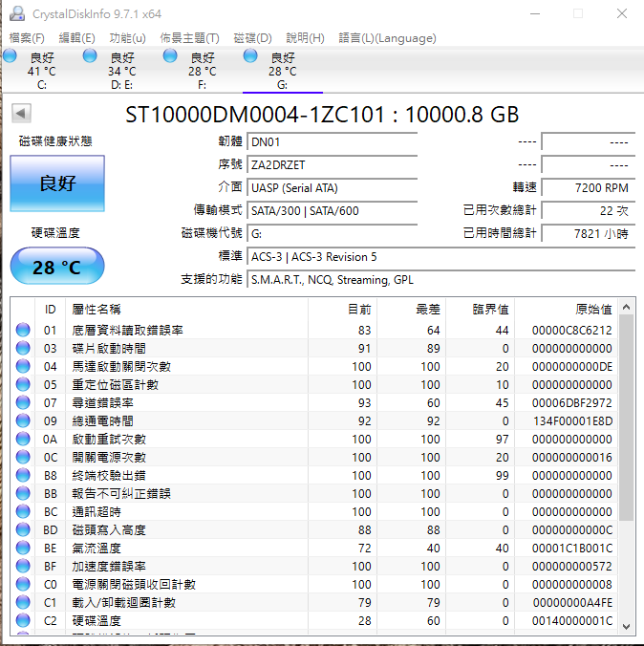Viewport: 644px width, 646px height.
Task: Click raw value 00140000001C of 硬碟溫度
Action: point(572,620)
